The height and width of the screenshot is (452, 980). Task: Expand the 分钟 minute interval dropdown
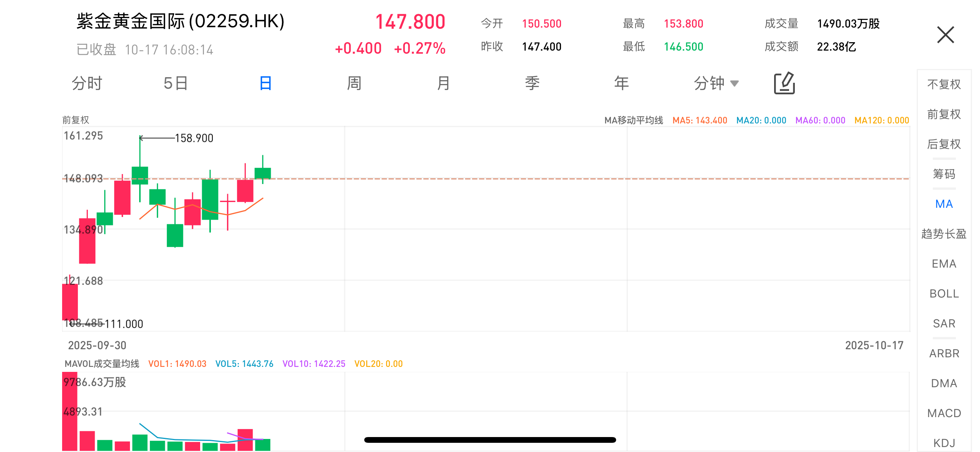coord(715,83)
